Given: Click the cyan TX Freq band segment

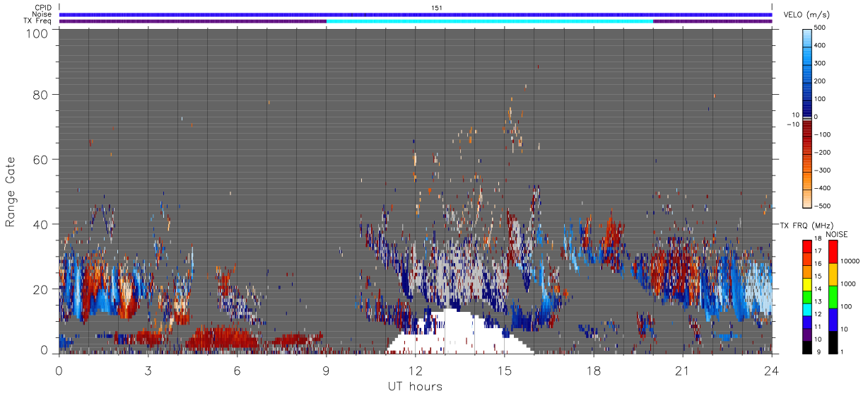Looking at the screenshot, I should 490,21.
